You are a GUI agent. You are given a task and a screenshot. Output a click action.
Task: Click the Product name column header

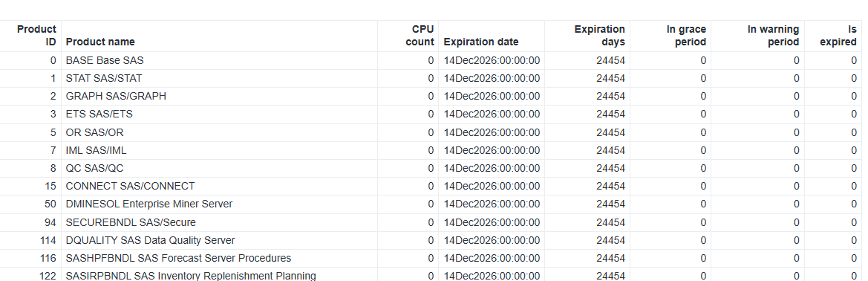pyautogui.click(x=220, y=36)
